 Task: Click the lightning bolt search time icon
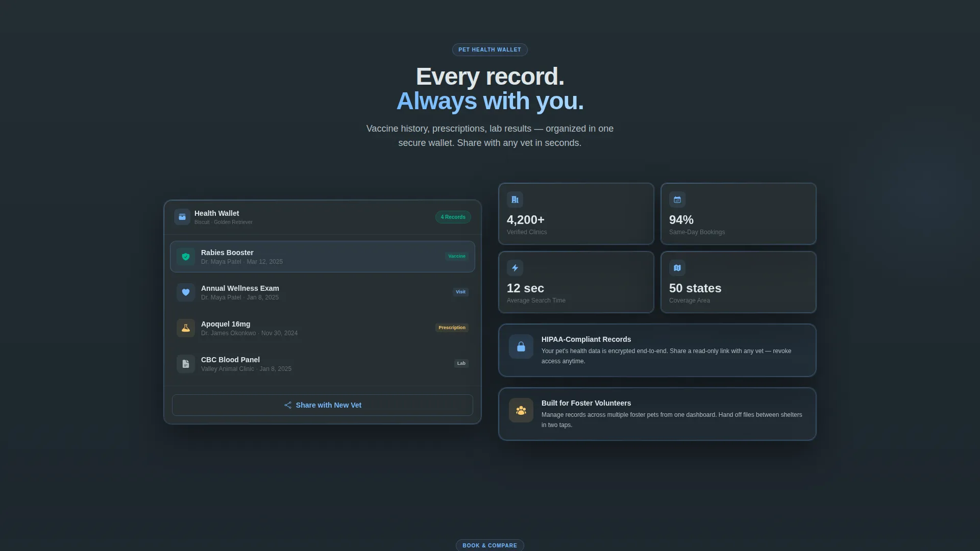click(515, 268)
